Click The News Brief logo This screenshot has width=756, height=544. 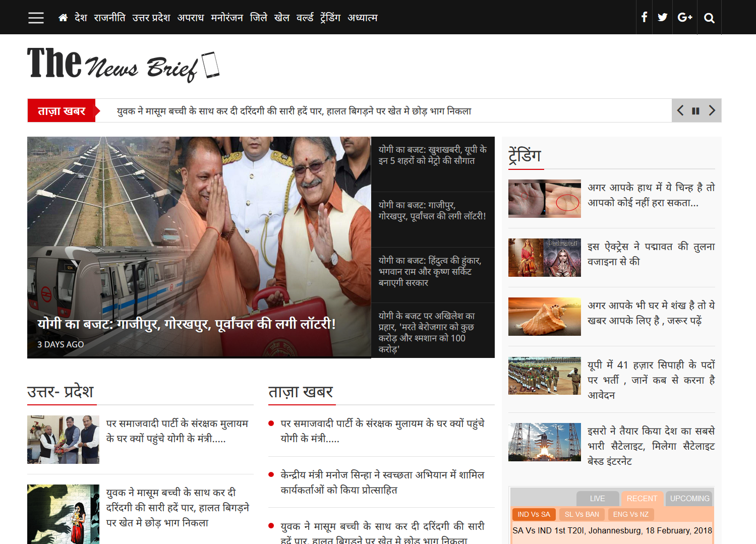pyautogui.click(x=123, y=64)
